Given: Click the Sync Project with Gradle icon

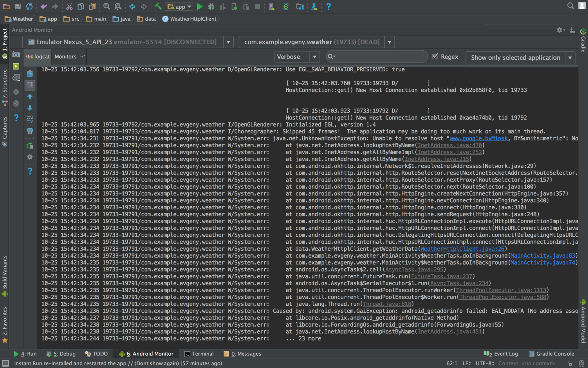Looking at the screenshot, I should 286,6.
